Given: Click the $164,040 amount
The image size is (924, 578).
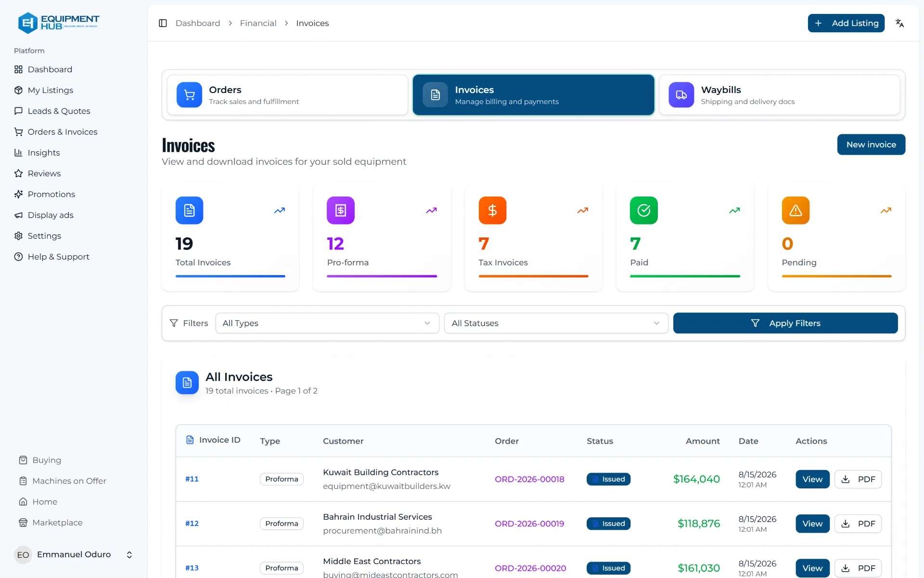Looking at the screenshot, I should coord(696,479).
